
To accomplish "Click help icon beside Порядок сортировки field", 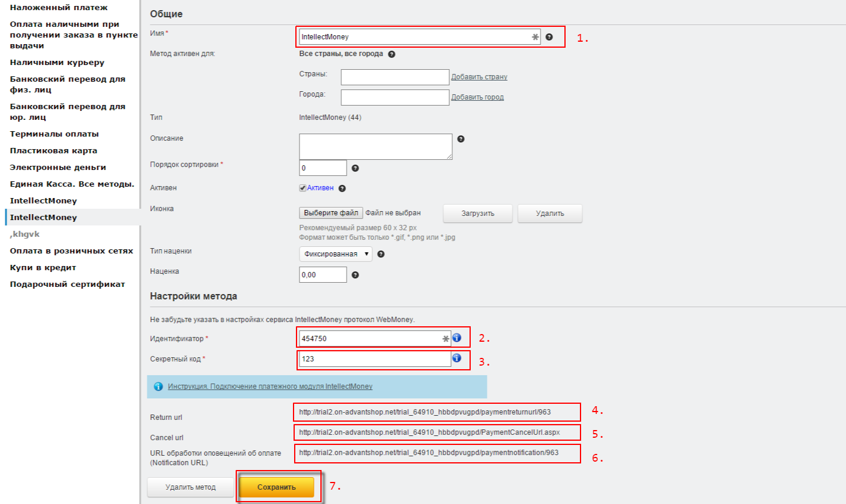I will pos(355,168).
